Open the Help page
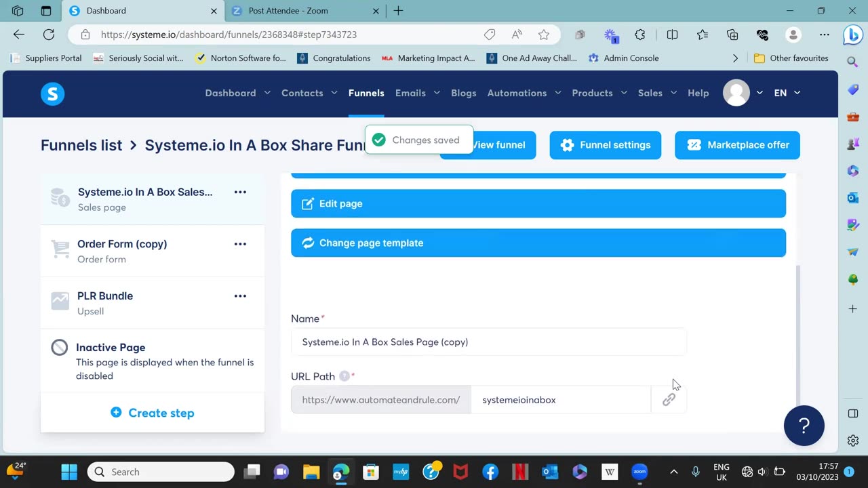 coord(698,93)
